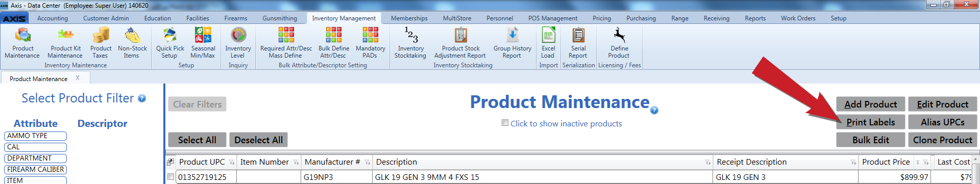Screen dimensions: 980x184
Task: Open Serial Report icon
Action: [x=578, y=43]
